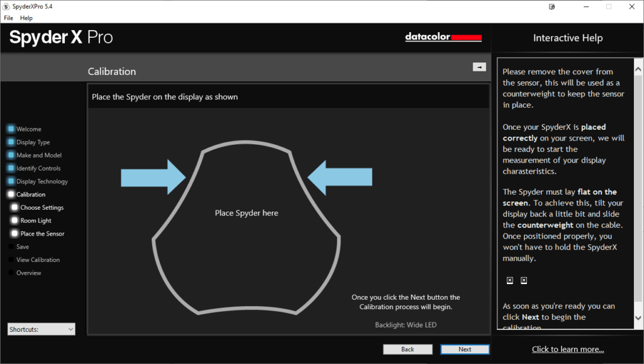
Task: Open the Click to learn more link
Action: click(568, 350)
